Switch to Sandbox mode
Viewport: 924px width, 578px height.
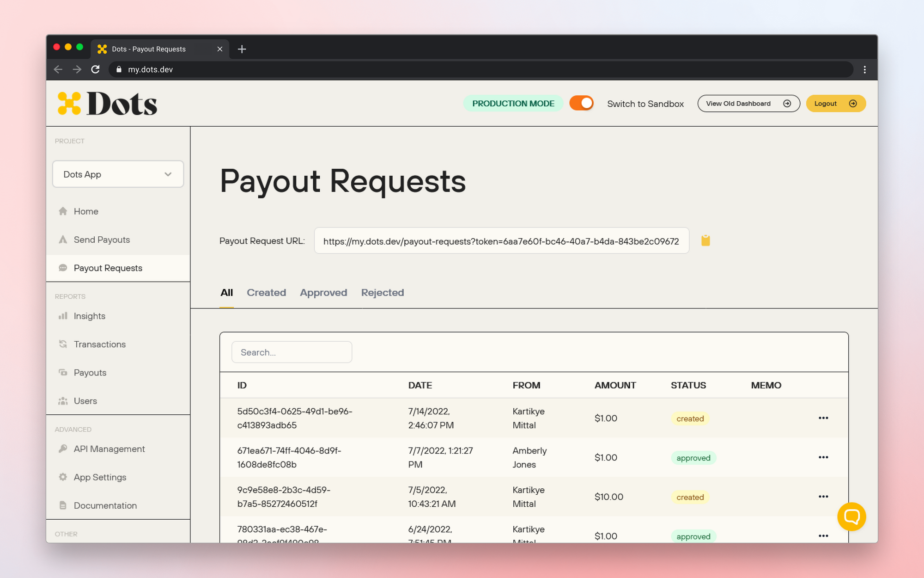pos(645,104)
